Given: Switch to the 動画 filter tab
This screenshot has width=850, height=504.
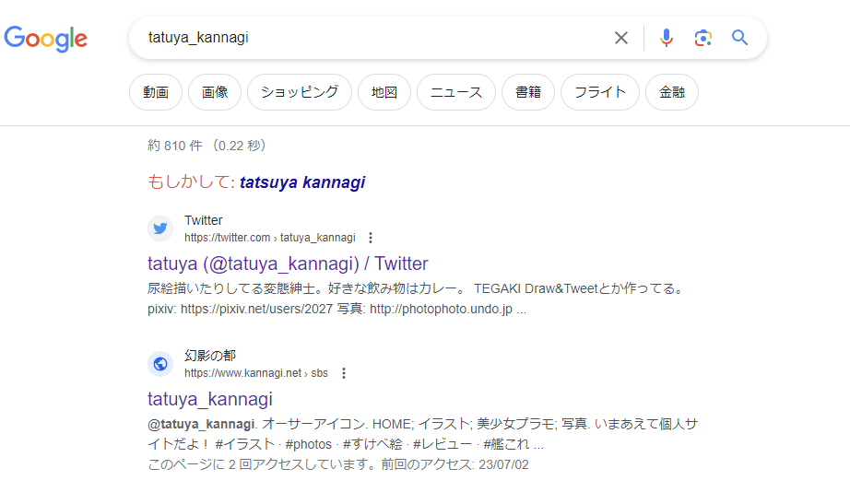Looking at the screenshot, I should point(156,92).
